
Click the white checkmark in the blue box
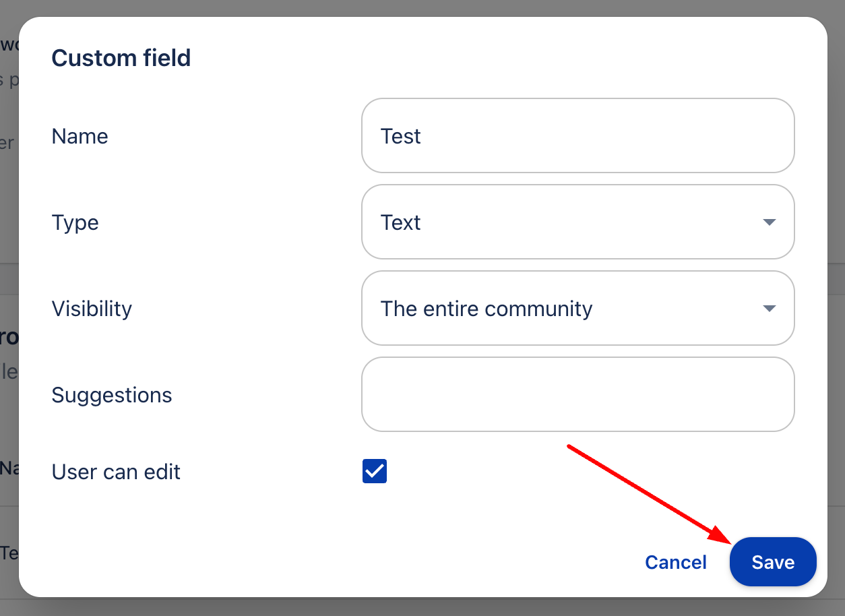point(375,471)
